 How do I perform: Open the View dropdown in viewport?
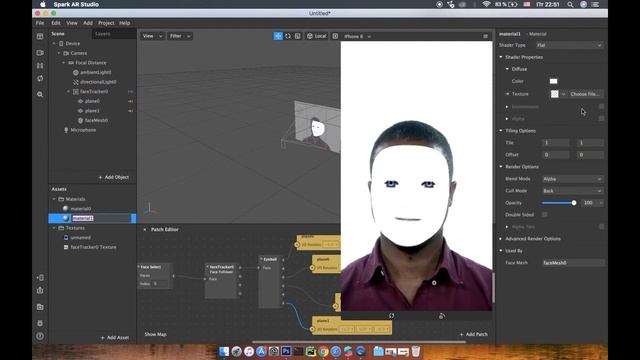pyautogui.click(x=152, y=36)
